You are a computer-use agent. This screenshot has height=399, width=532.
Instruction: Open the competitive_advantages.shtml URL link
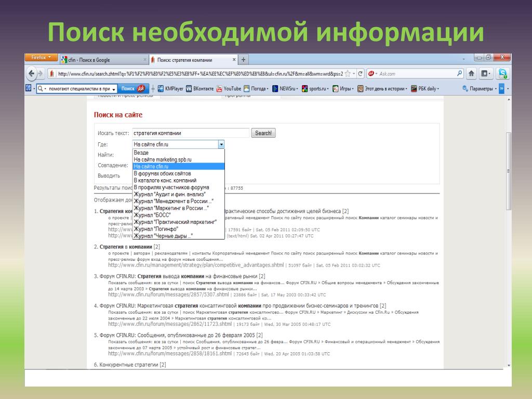196,265
